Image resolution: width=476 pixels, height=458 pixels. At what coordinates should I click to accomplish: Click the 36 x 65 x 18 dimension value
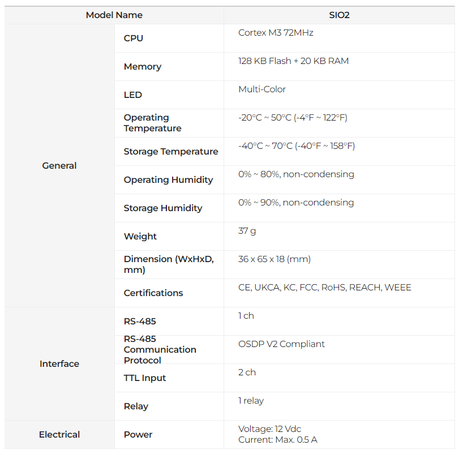275,259
